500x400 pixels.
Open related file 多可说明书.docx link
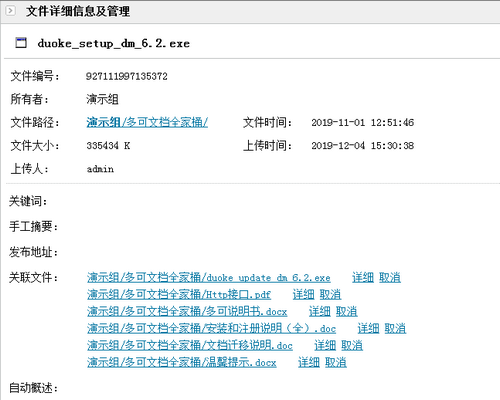[x=187, y=311]
